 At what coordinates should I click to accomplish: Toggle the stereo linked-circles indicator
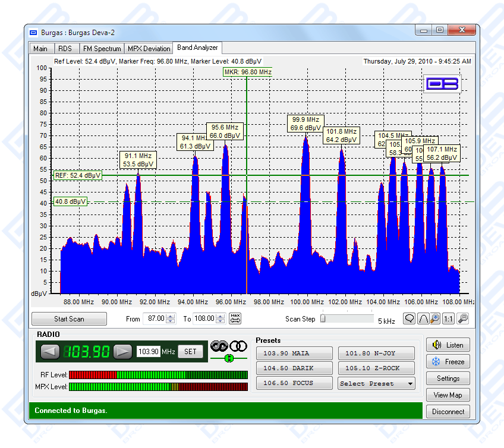coord(219,346)
